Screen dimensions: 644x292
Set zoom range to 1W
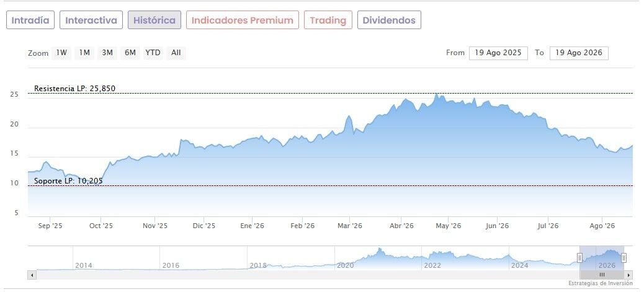(x=61, y=53)
